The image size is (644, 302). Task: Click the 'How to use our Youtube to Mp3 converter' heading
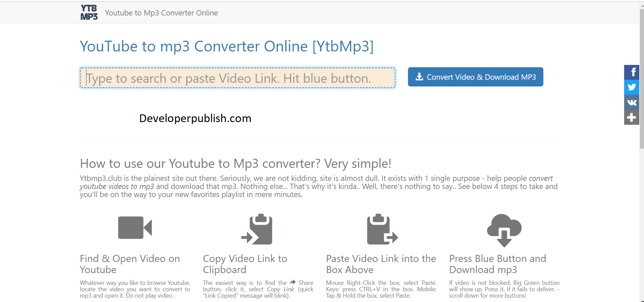coord(236,163)
